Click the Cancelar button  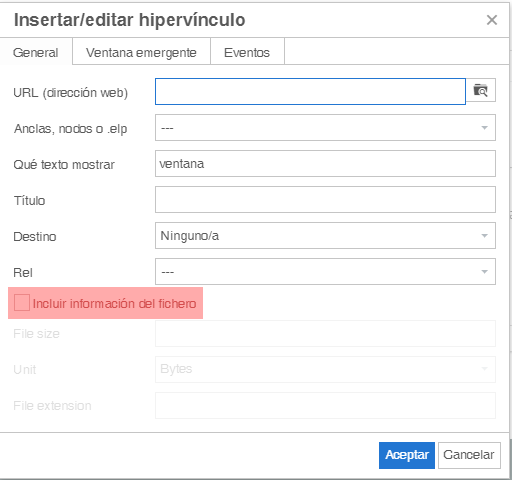click(x=469, y=455)
